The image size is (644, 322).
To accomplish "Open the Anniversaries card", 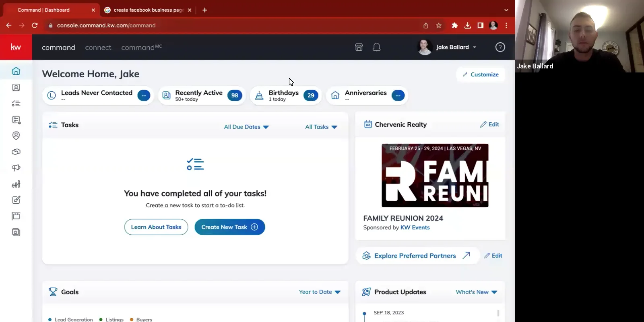I will click(367, 95).
